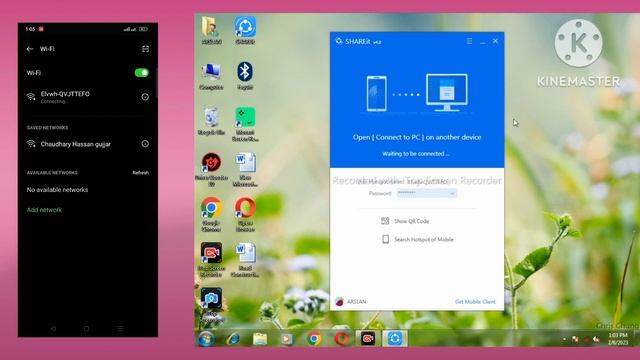Close the SHAREit window

coord(495,41)
